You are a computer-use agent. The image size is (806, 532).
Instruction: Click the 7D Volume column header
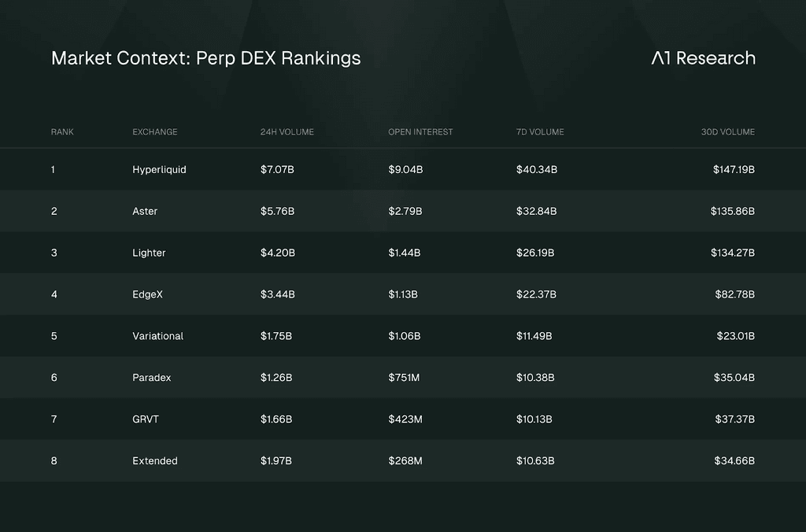pyautogui.click(x=540, y=132)
